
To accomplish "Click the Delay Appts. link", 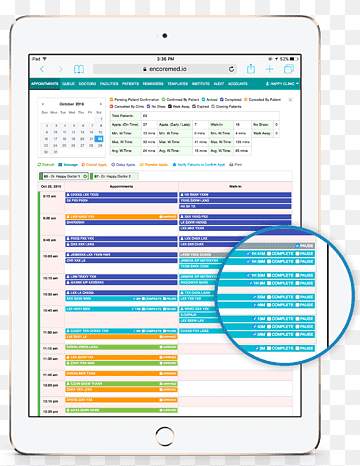I will (123, 165).
